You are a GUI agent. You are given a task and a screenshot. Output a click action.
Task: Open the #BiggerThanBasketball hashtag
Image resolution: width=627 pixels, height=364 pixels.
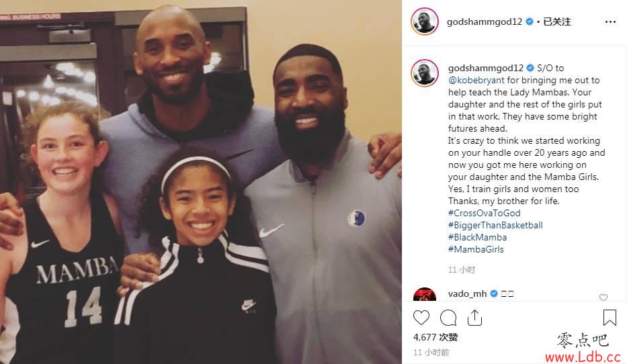[x=495, y=226]
